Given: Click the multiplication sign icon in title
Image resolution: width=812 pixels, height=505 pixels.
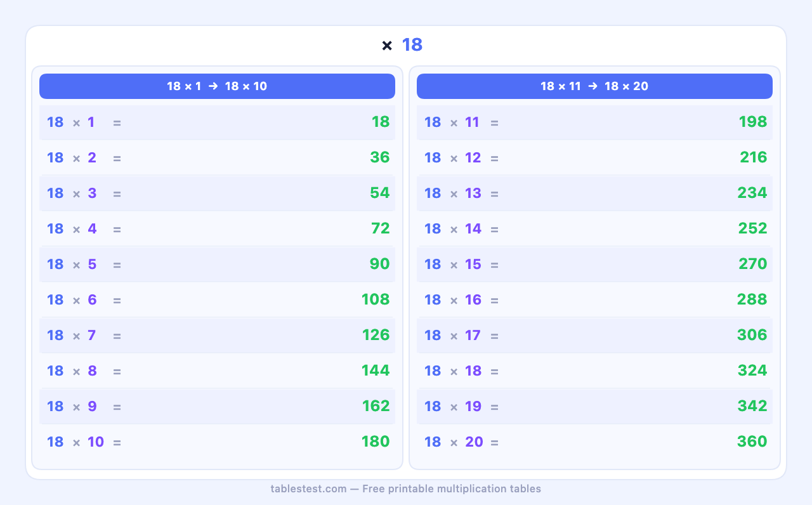Looking at the screenshot, I should [x=387, y=46].
